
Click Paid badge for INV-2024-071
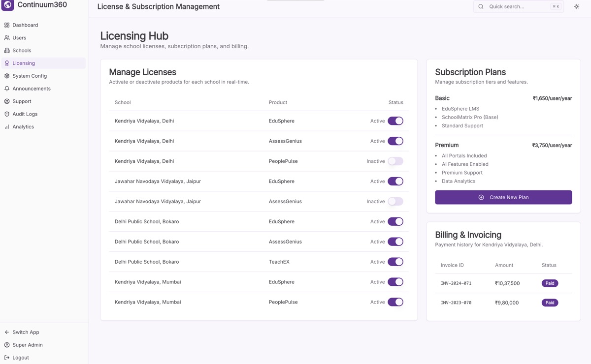[x=550, y=283]
